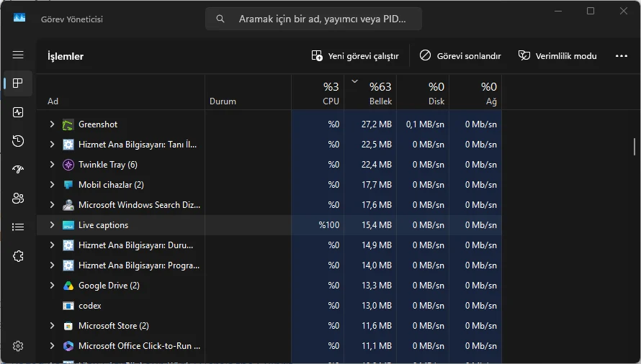The height and width of the screenshot is (364, 641).
Task: Click the search magnifier icon
Action: tap(220, 19)
